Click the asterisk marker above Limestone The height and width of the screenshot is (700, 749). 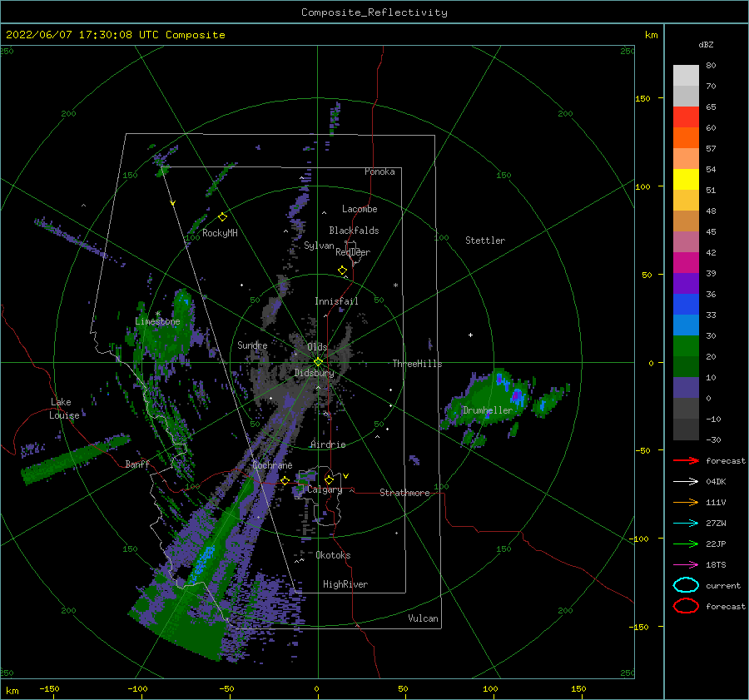(157, 314)
